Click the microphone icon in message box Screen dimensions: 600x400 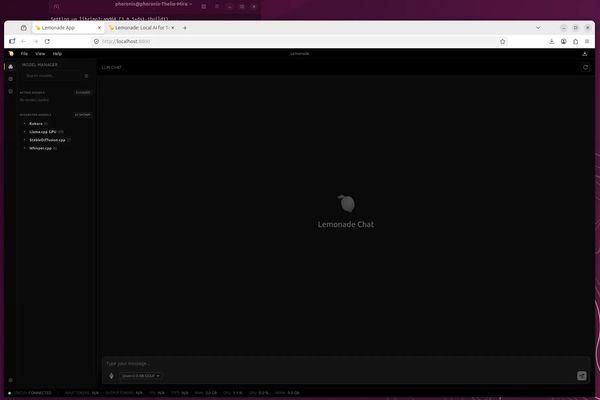(x=111, y=376)
